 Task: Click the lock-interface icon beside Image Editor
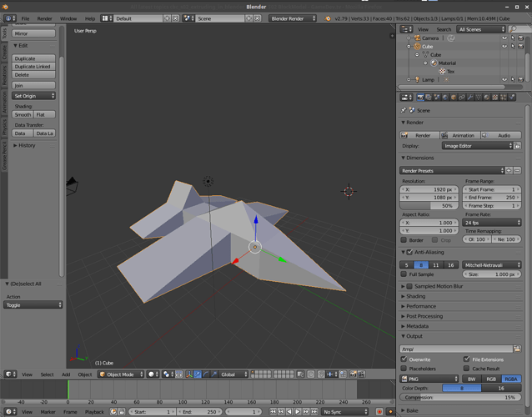click(518, 146)
